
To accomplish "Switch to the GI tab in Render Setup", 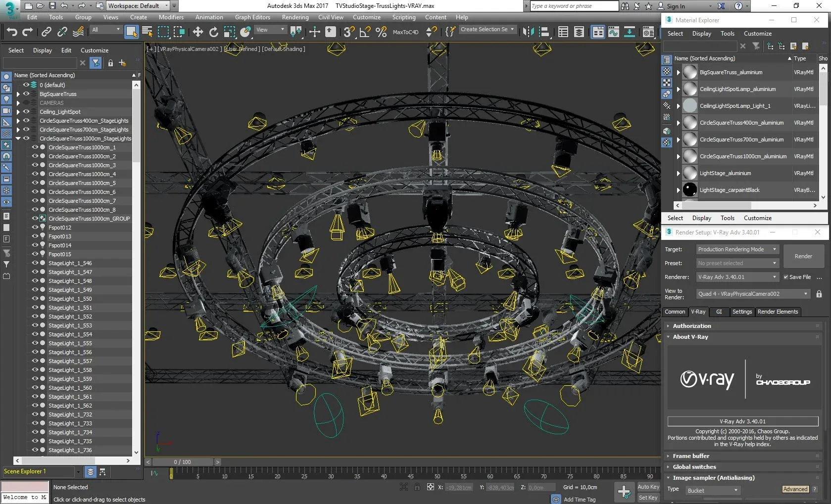I will [719, 312].
